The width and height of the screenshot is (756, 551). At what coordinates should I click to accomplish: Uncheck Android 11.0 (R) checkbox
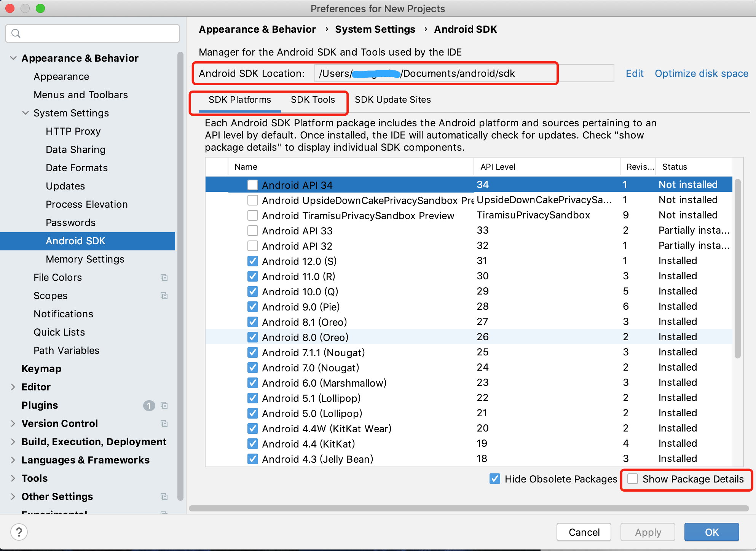coord(253,276)
